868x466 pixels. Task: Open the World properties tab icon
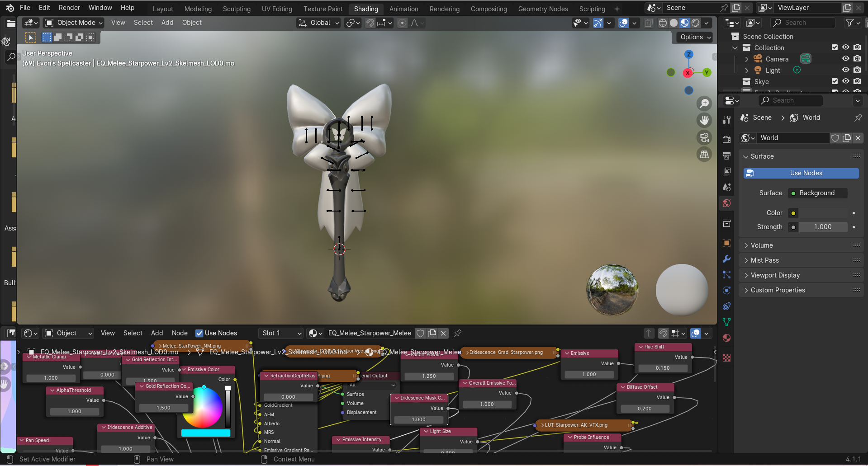(727, 203)
